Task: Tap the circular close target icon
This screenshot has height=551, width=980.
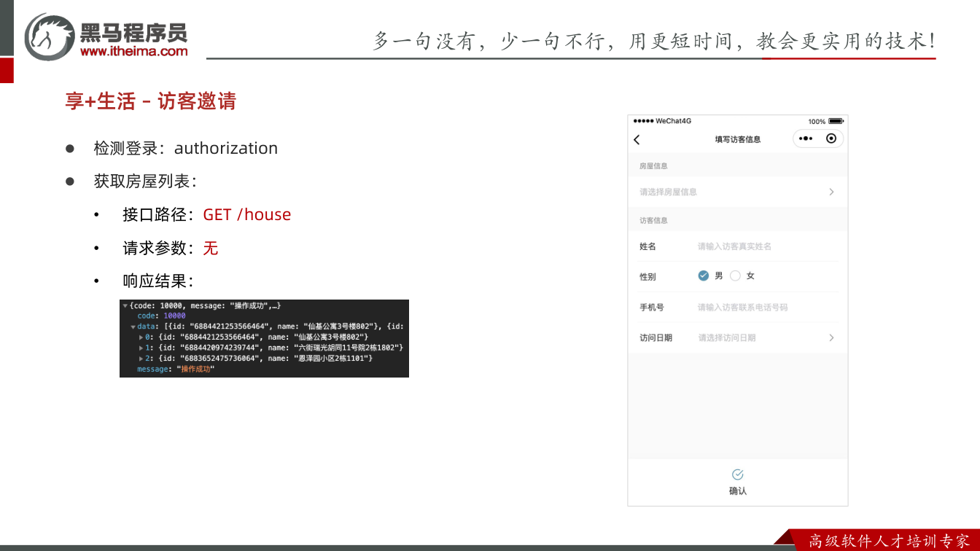Action: point(831,138)
